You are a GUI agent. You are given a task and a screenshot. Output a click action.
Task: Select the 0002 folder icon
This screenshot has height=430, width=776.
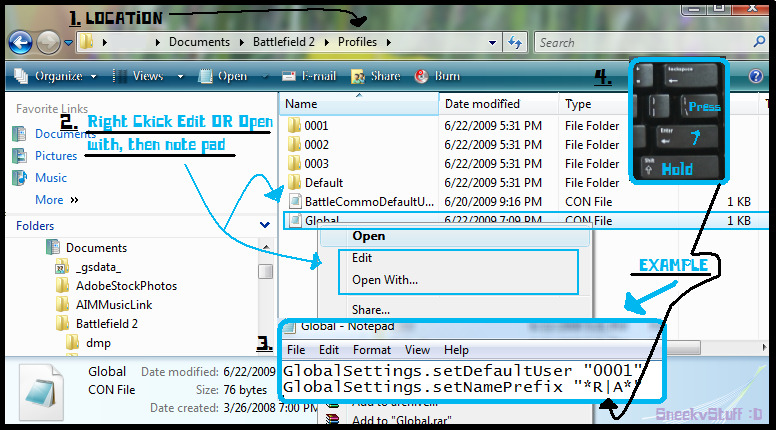pos(294,144)
